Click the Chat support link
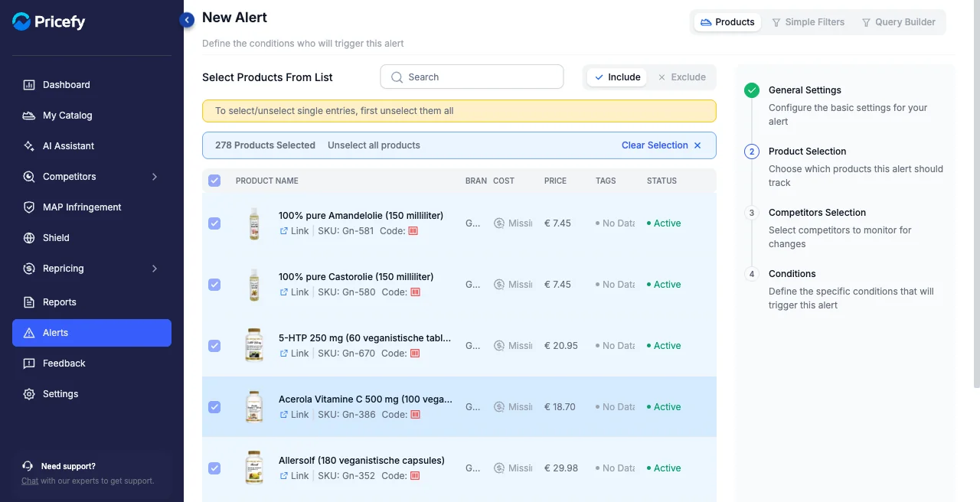The width and height of the screenshot is (980, 502). tap(30, 481)
